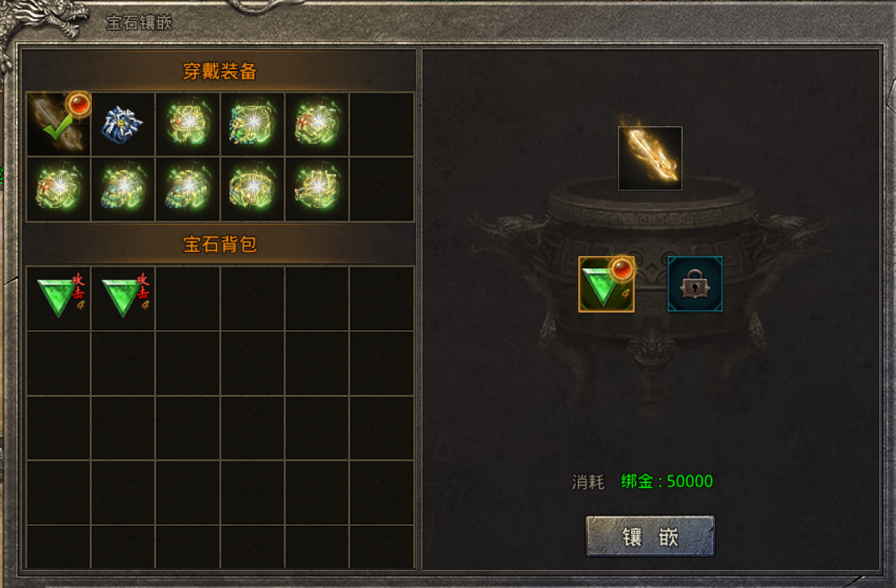The image size is (896, 588).
Task: Select the fourth glowing equipment in top row
Action: pos(253,124)
